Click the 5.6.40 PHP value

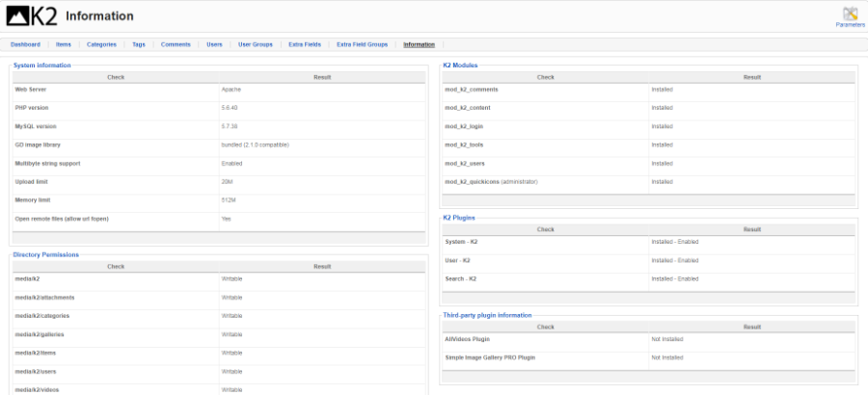[x=230, y=108]
